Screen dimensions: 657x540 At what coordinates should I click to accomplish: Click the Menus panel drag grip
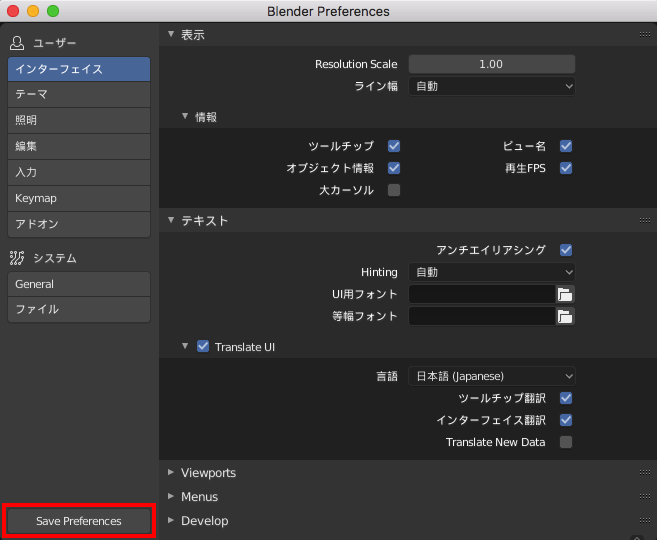645,496
